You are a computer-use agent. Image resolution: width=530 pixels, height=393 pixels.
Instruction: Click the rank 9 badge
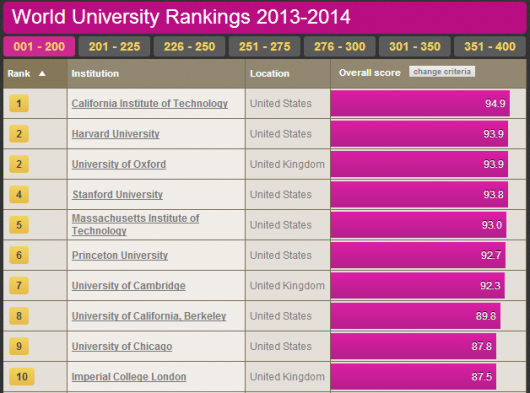[19, 346]
